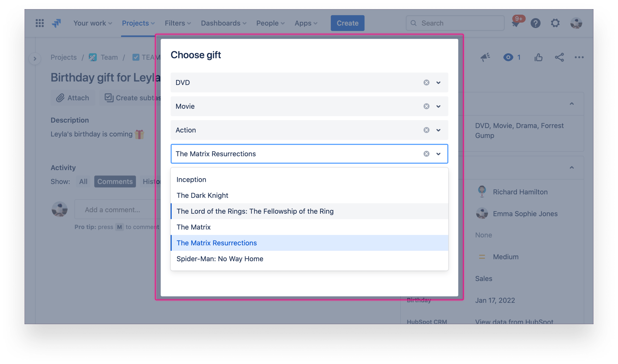618x364 pixels.
Task: Click the Add a comment field
Action: click(x=118, y=210)
